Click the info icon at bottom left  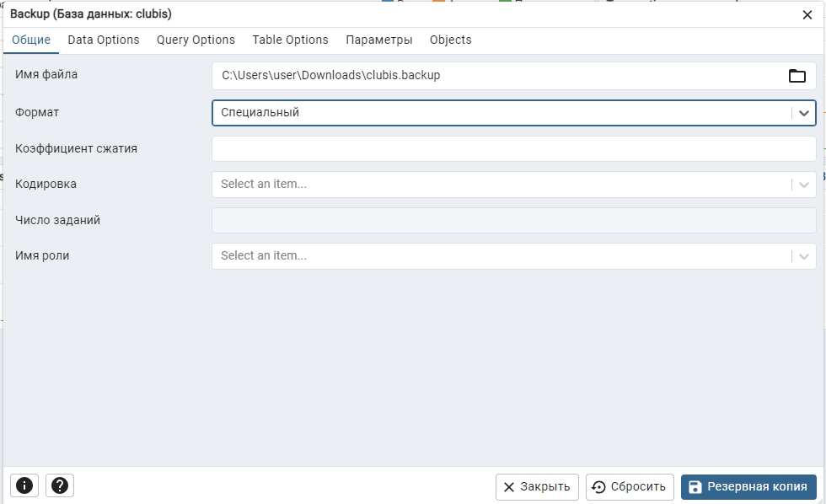pyautogui.click(x=24, y=485)
